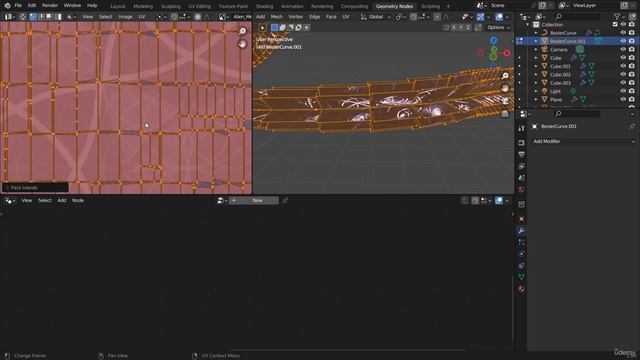This screenshot has width=640, height=360.
Task: Toggle visibility eye for Cube.002
Action: tap(623, 74)
